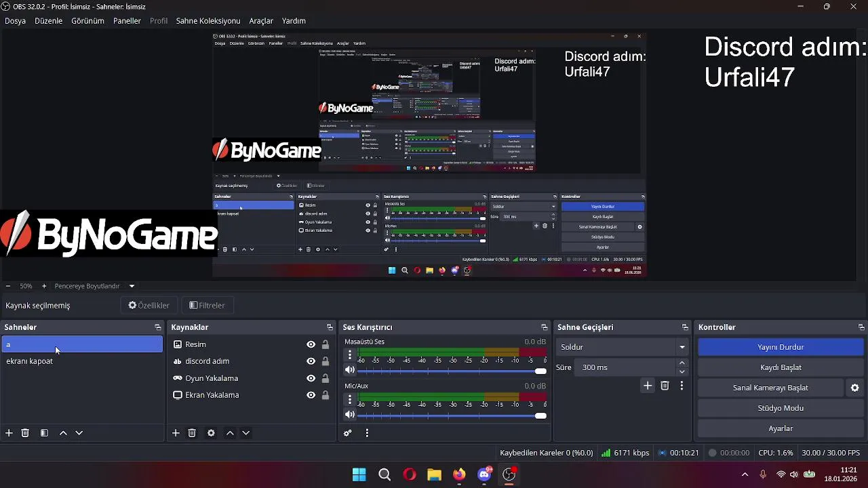Open the Düzenle menu
The image size is (868, 488).
point(49,21)
